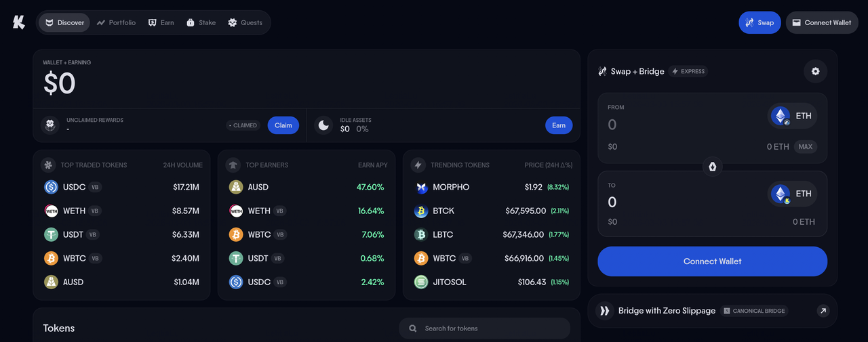Open the Bridge with Zero Slippage arrow
Image resolution: width=868 pixels, height=342 pixels.
[x=823, y=311]
